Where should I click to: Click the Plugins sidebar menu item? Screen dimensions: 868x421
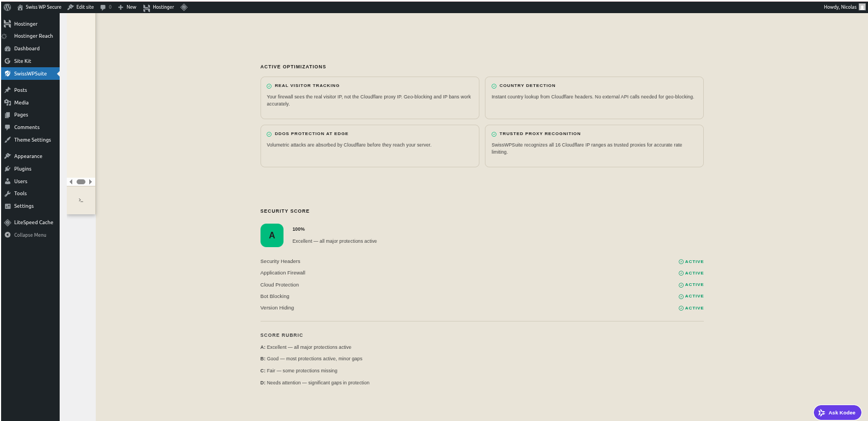[22, 169]
